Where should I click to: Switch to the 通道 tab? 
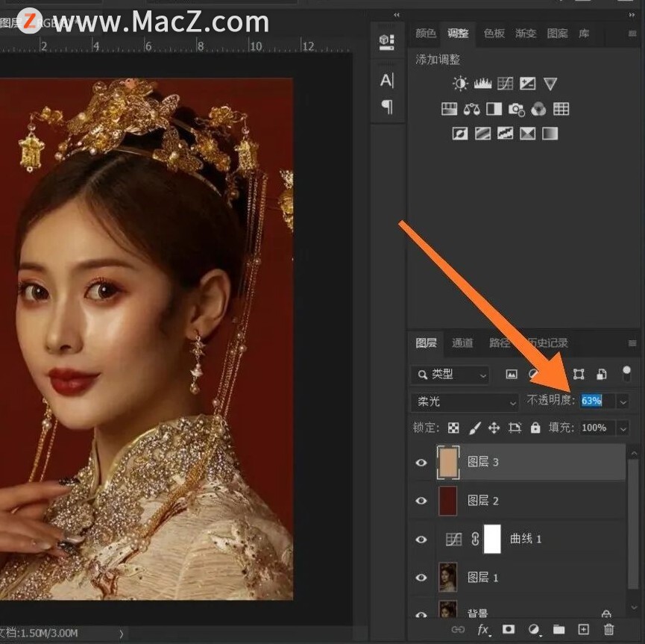(x=462, y=343)
